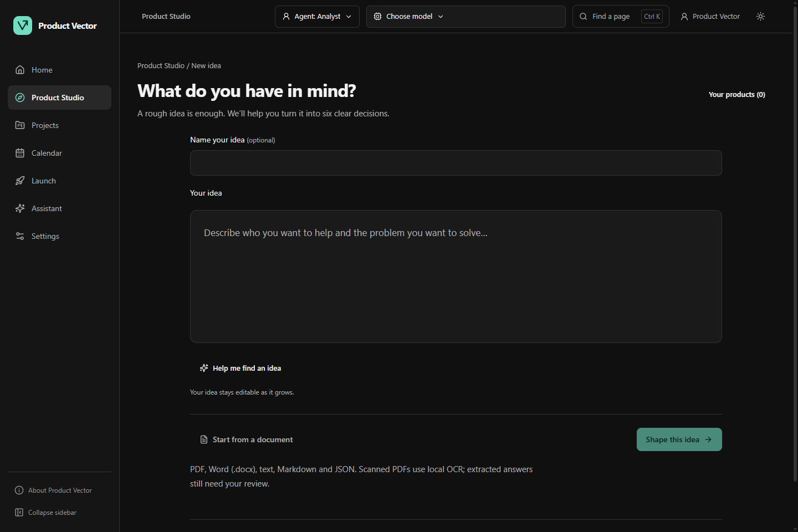The height and width of the screenshot is (532, 798).
Task: Click the Product Vector logo icon
Action: click(x=23, y=25)
